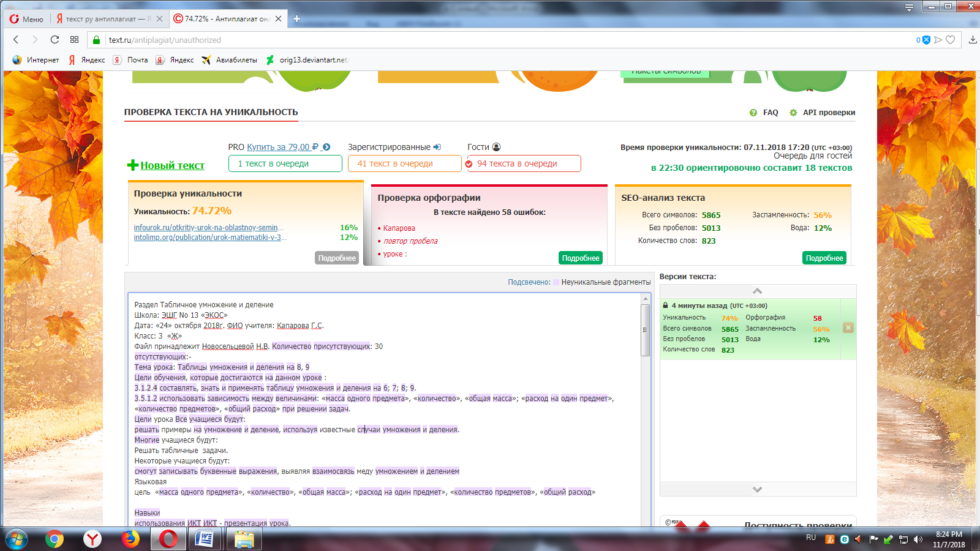
Task: Open the Opera Меню button
Action: [26, 19]
